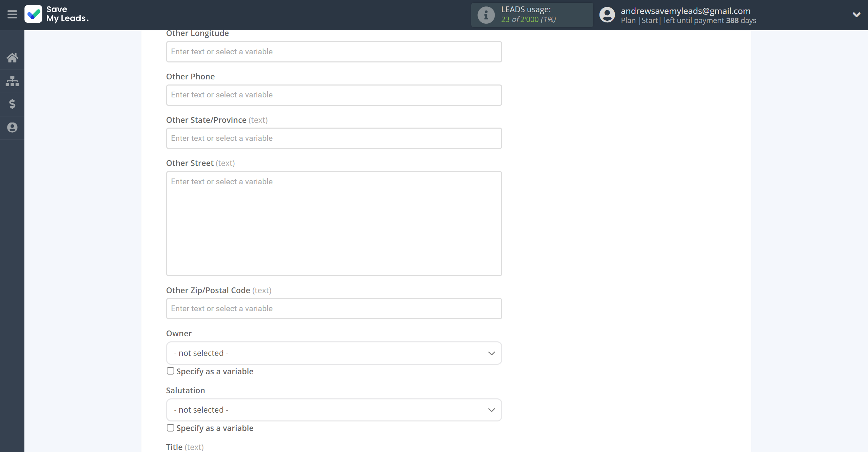868x452 pixels.
Task: Click the Plan Start payment days text
Action: [x=688, y=21]
